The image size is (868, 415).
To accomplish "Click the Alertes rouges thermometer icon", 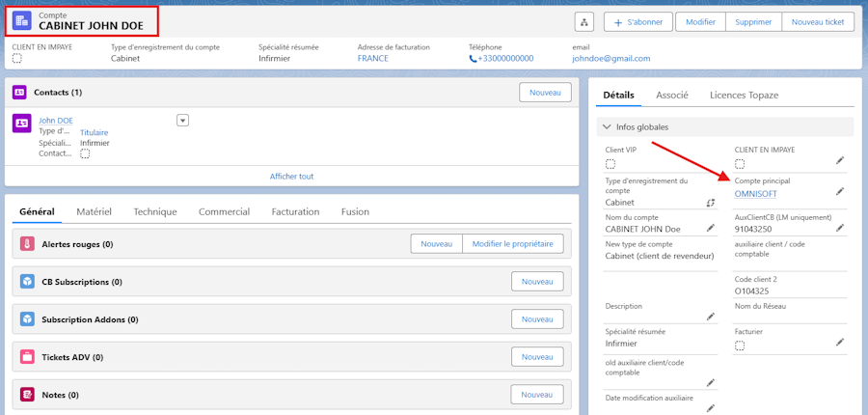I will [x=27, y=244].
